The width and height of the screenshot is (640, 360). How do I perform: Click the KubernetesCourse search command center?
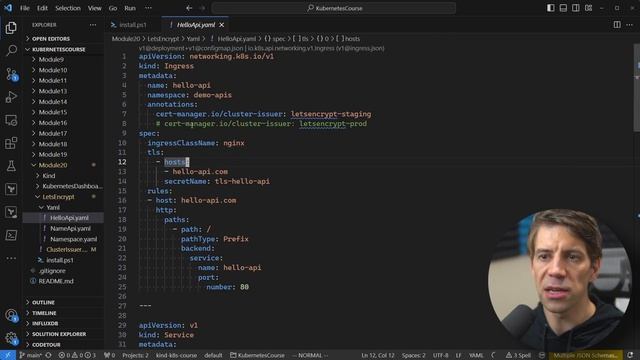tap(334, 8)
